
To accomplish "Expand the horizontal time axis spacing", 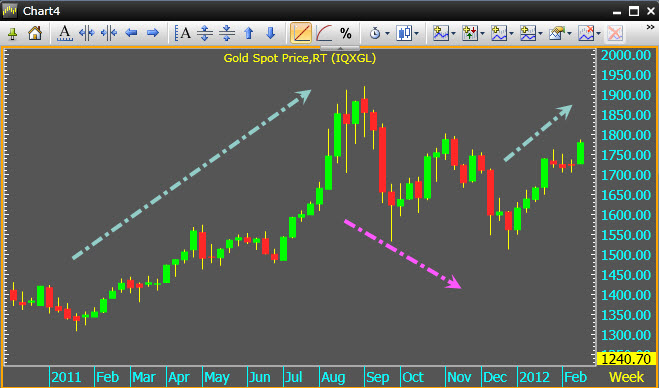I will (x=87, y=33).
